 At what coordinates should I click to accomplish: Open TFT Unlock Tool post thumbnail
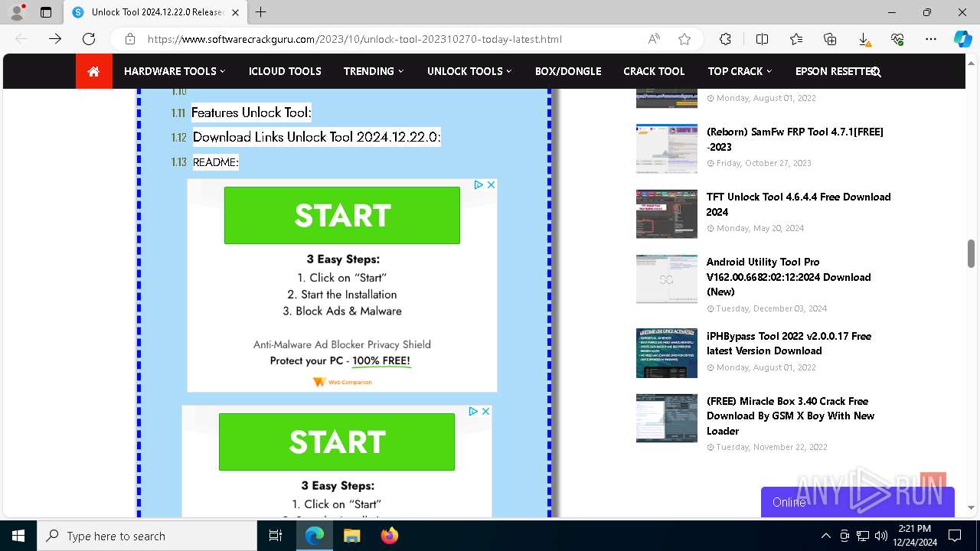click(x=667, y=214)
